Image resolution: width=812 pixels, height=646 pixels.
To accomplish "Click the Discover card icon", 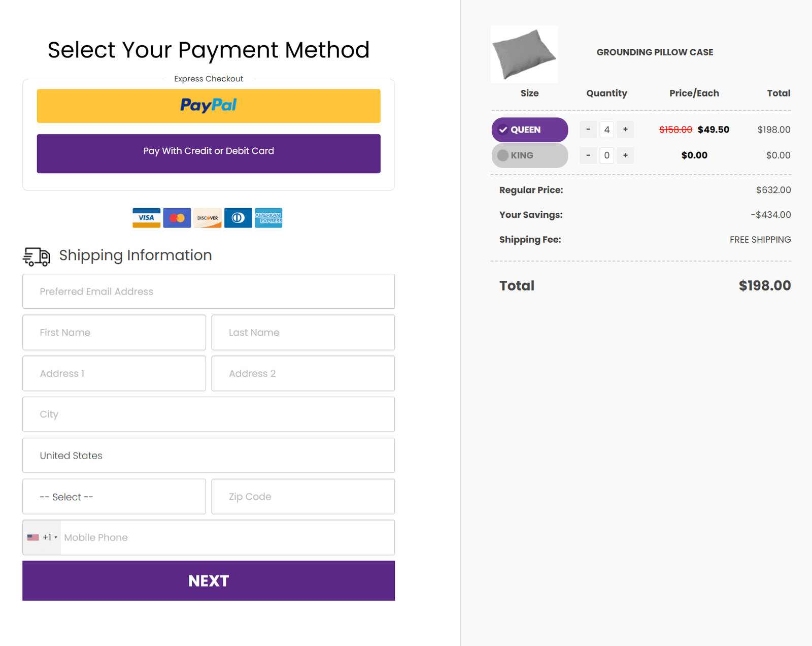I will tap(208, 218).
